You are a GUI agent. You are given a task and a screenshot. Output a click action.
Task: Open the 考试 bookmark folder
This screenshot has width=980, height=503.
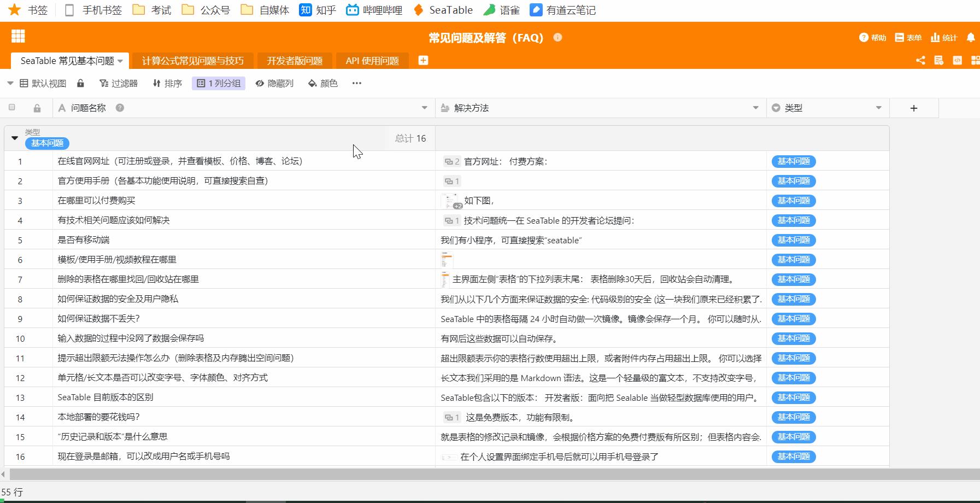(152, 10)
